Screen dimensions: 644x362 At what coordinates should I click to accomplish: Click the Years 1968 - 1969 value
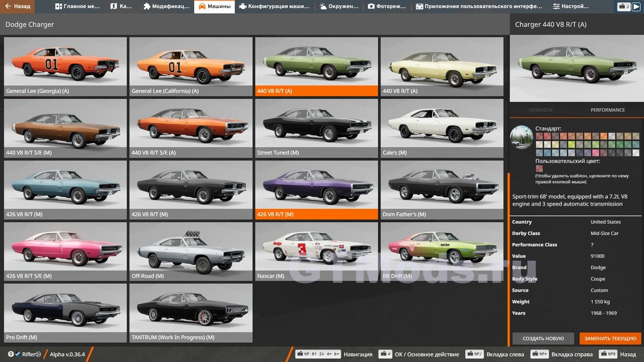pyautogui.click(x=603, y=313)
